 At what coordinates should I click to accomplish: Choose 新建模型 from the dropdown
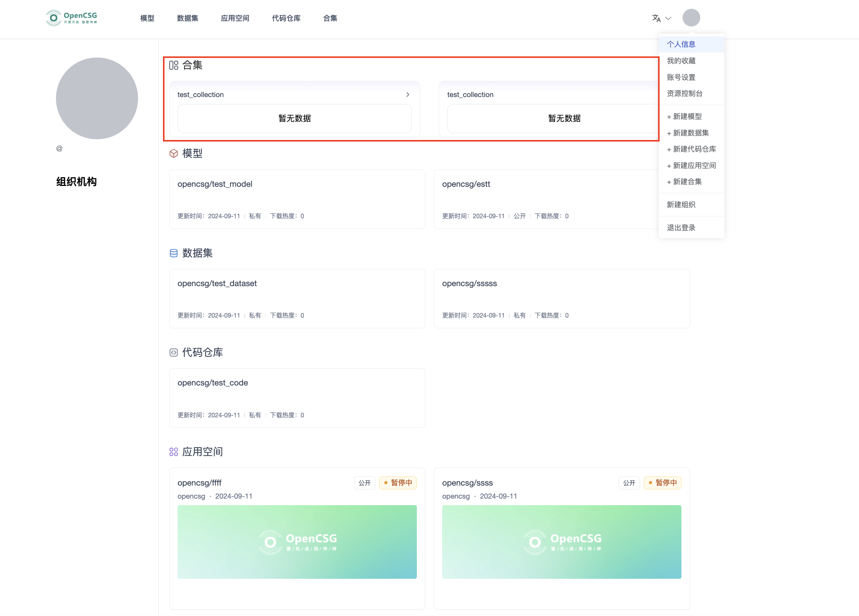[x=685, y=116]
